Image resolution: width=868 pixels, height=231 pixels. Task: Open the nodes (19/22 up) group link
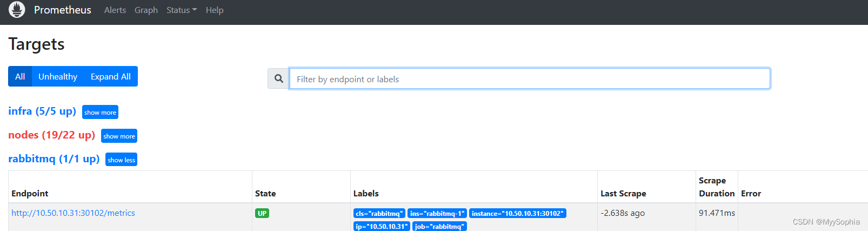click(x=51, y=135)
